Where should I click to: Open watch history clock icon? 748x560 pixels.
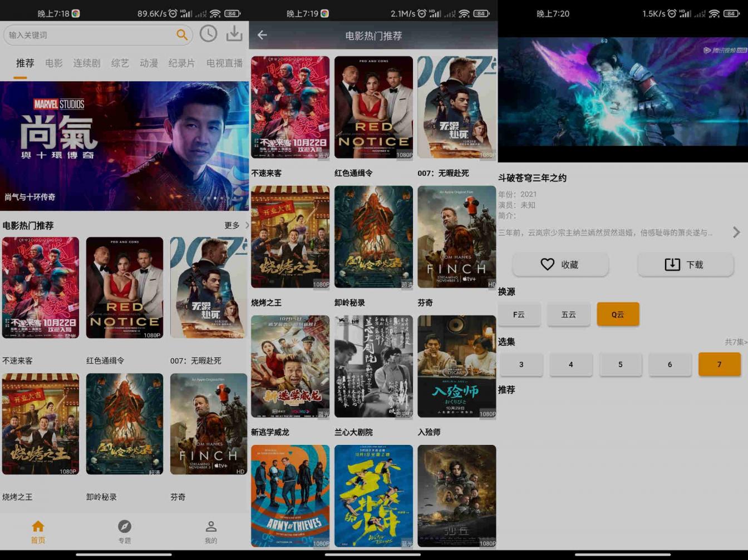(208, 34)
